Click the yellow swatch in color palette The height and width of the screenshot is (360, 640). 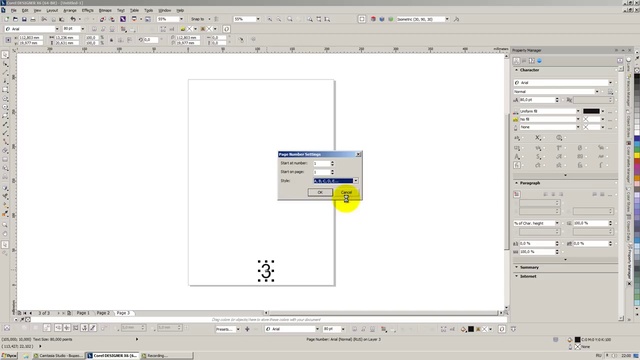637,156
